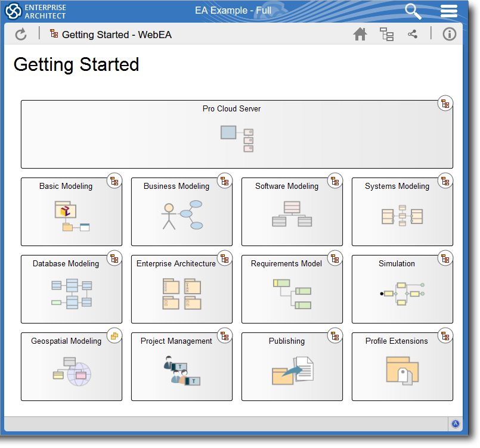Click the blue status icon in footer
480x448 pixels.
tap(456, 424)
